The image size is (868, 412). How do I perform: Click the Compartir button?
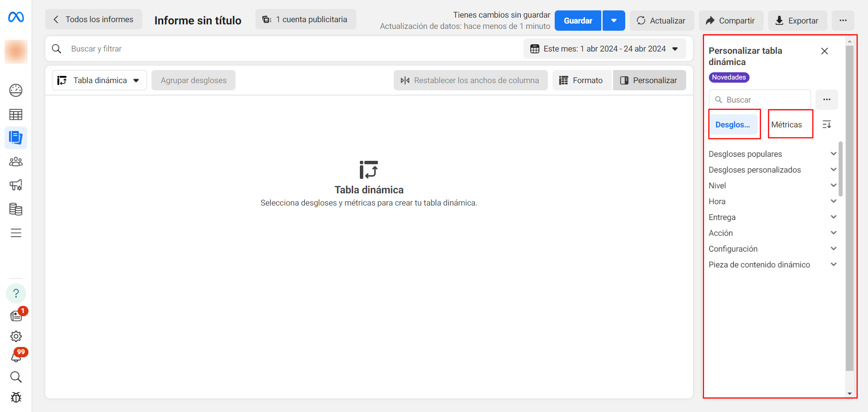731,20
